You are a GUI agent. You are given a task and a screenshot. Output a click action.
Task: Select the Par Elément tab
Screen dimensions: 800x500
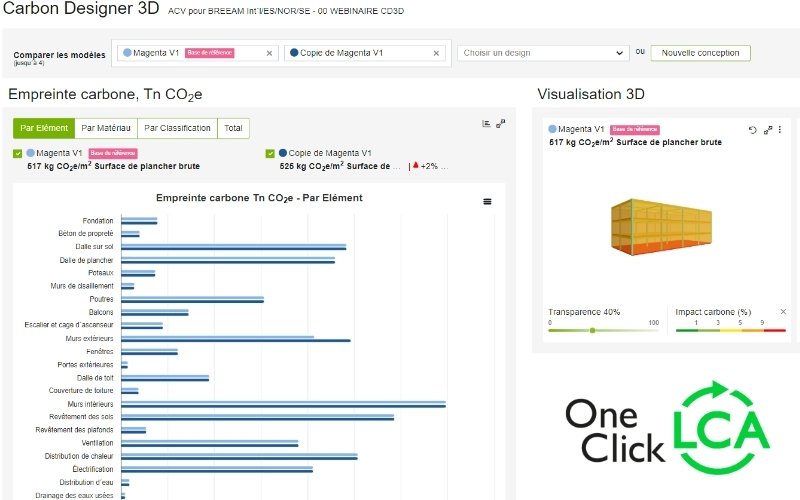pyautogui.click(x=44, y=128)
